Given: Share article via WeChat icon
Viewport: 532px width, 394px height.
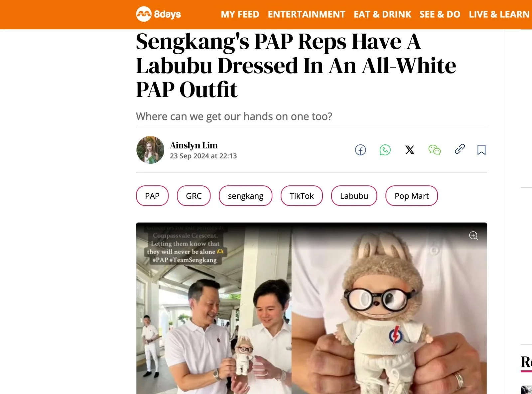Looking at the screenshot, I should click(x=435, y=150).
